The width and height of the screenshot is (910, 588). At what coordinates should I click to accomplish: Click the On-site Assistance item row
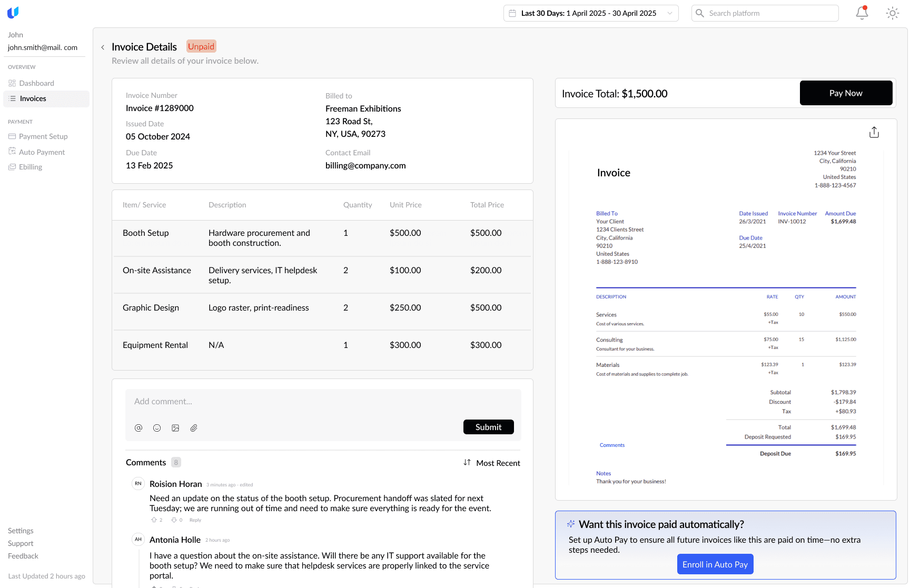(x=322, y=275)
